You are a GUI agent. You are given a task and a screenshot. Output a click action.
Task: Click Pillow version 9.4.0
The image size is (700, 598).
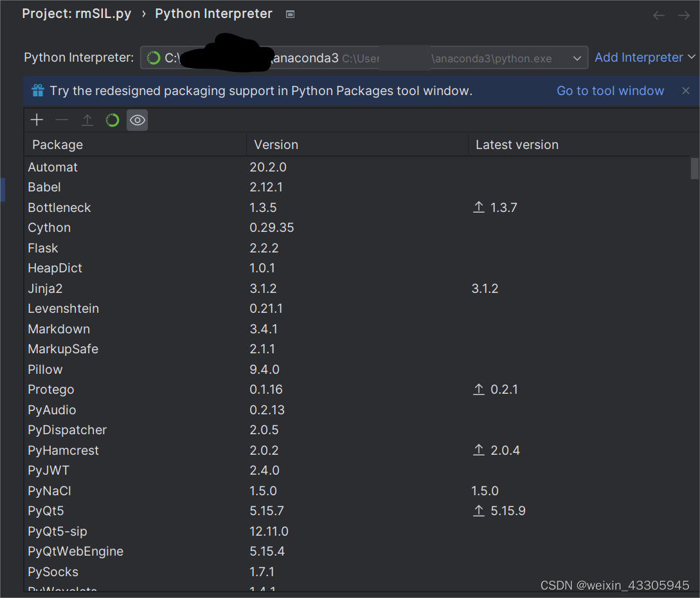click(x=264, y=370)
